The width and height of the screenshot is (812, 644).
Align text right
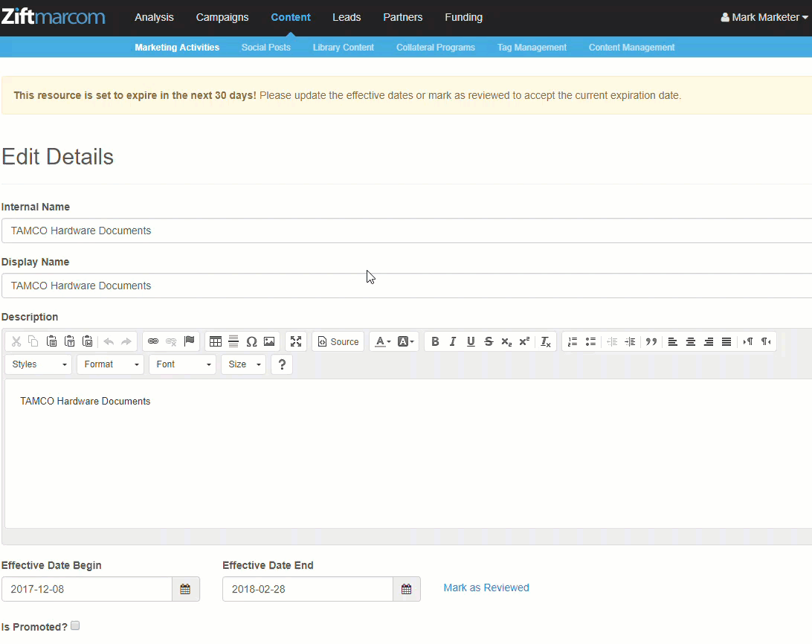[709, 341]
